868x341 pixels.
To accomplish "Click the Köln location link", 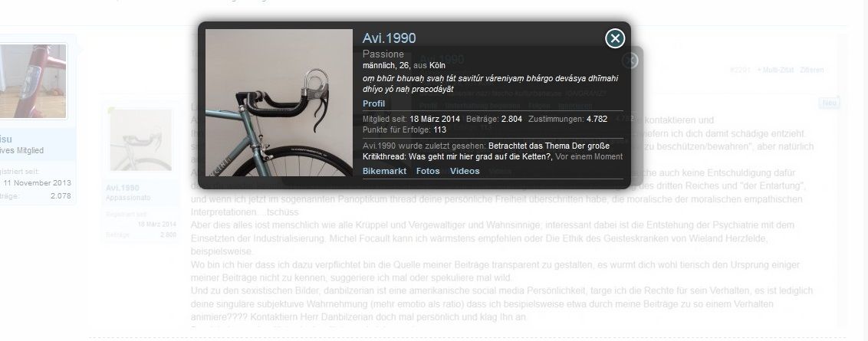I will [437, 65].
